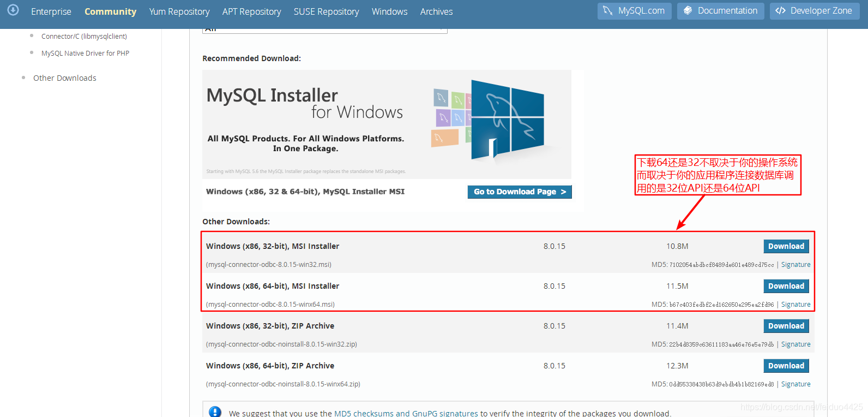Open Other Downloads in the sidebar
This screenshot has height=417, width=868.
click(x=65, y=78)
